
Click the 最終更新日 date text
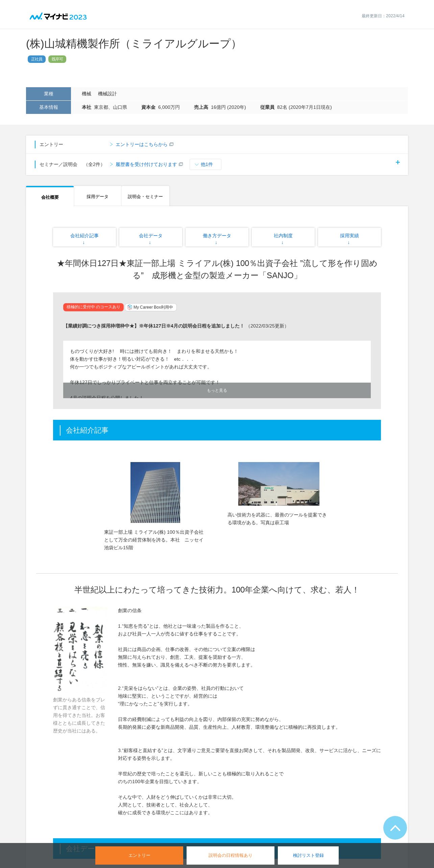pos(383,16)
